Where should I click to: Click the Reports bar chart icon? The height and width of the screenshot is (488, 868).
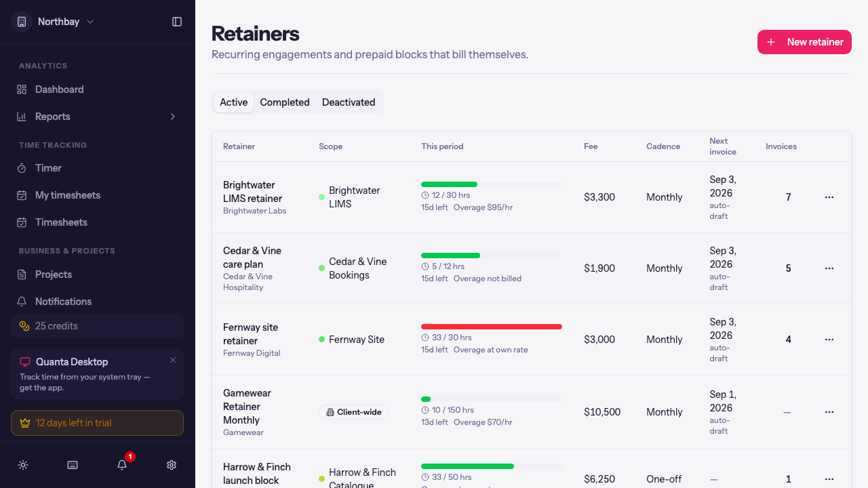point(22,117)
